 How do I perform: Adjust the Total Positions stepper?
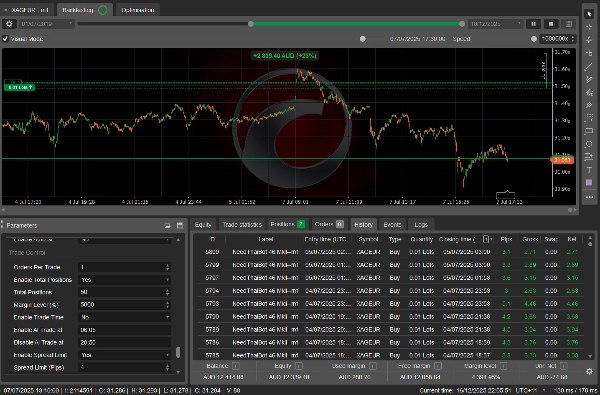(167, 292)
